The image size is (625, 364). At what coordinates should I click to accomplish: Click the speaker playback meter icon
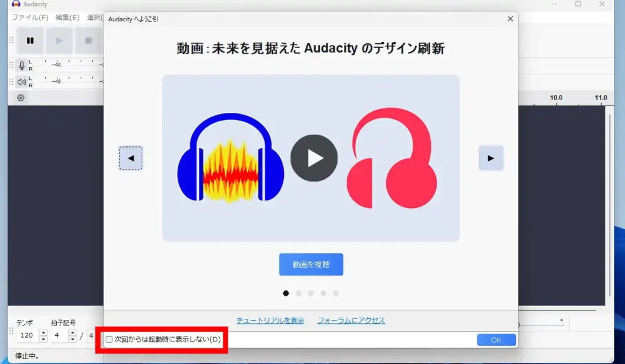click(x=22, y=81)
